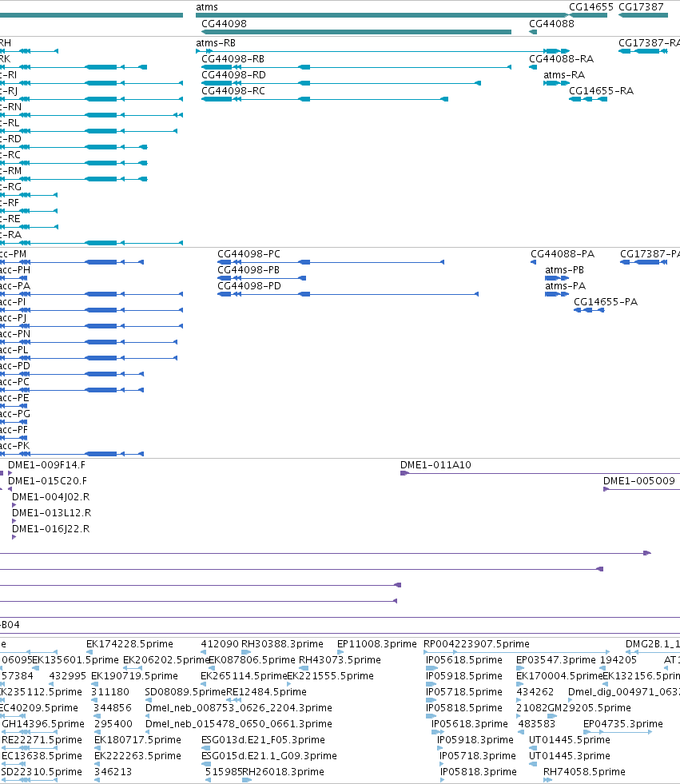Select the SD08089.5prime EST label
680x784 pixels.
pos(185,692)
